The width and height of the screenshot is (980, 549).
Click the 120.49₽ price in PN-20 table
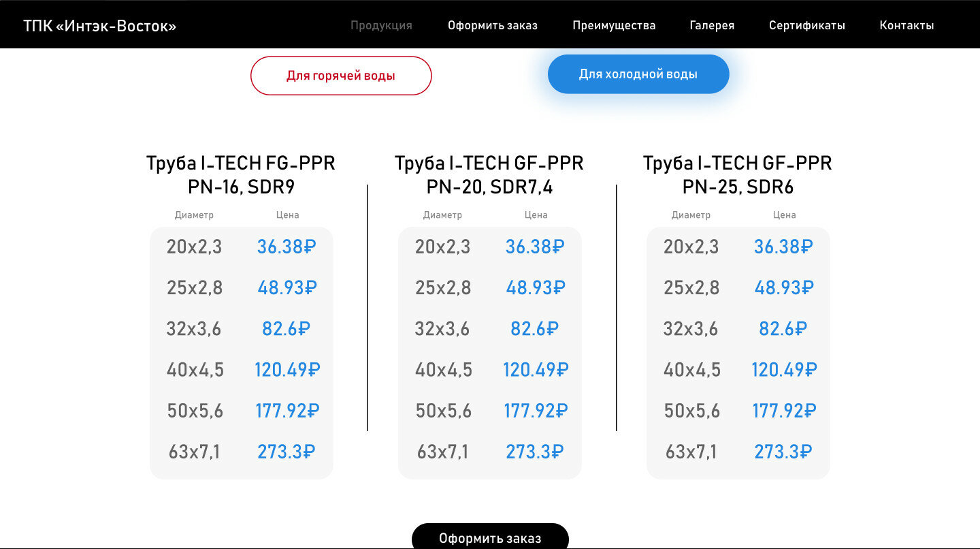pyautogui.click(x=536, y=370)
